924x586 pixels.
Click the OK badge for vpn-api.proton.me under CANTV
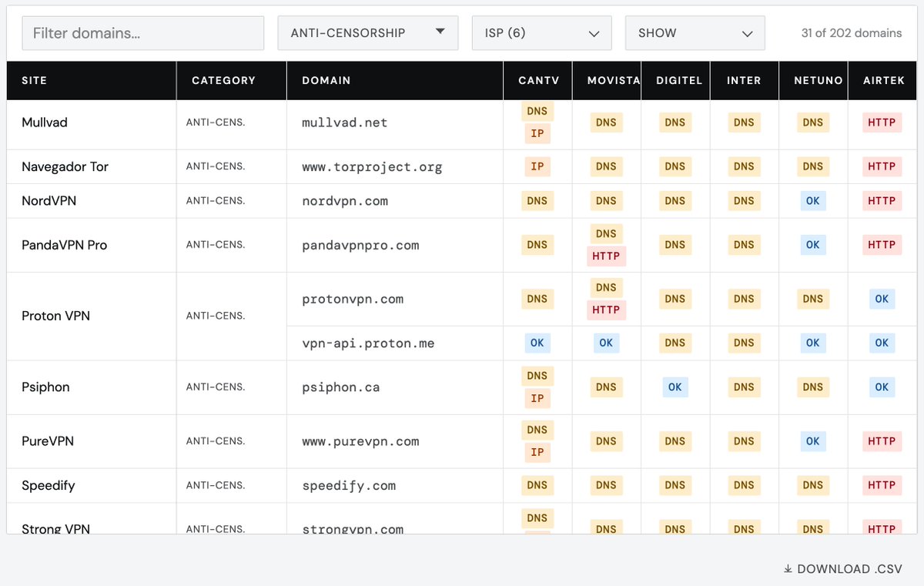pyautogui.click(x=537, y=343)
